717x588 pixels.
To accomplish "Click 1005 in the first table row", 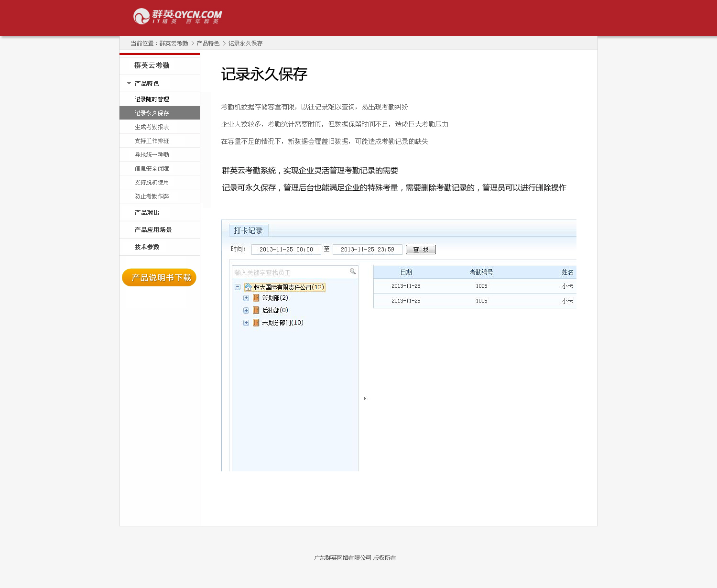I will coord(481,286).
